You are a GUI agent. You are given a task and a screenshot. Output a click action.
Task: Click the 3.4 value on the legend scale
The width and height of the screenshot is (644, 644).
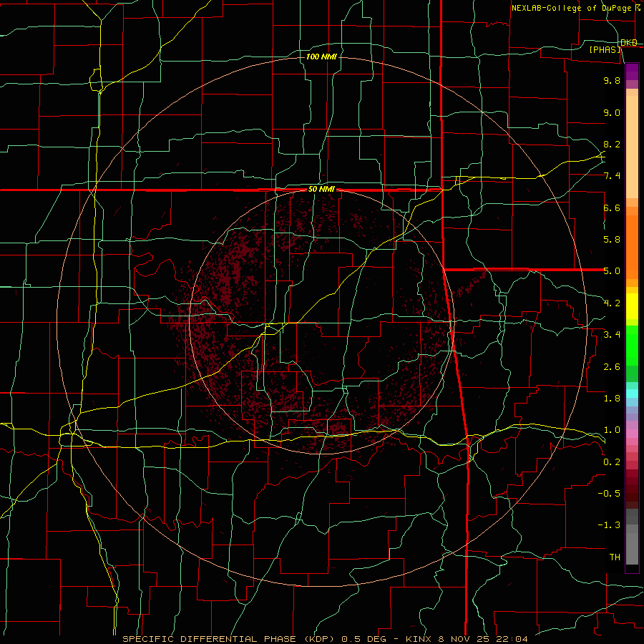pyautogui.click(x=612, y=335)
